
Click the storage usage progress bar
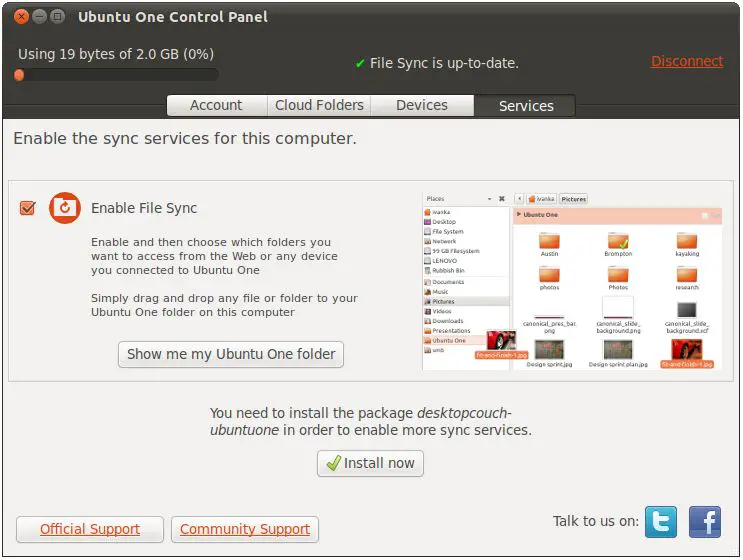[x=117, y=75]
